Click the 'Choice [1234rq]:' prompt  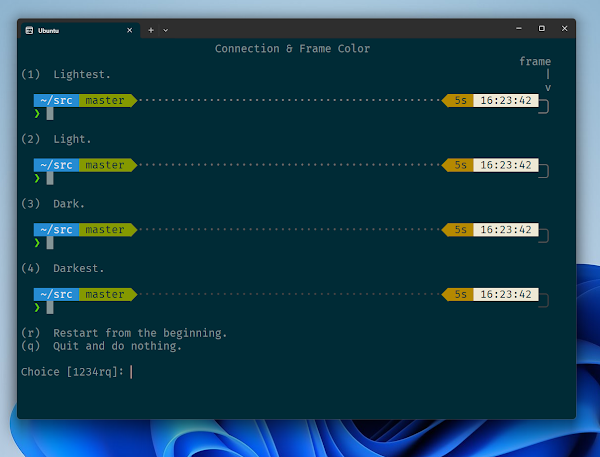pyautogui.click(x=72, y=372)
